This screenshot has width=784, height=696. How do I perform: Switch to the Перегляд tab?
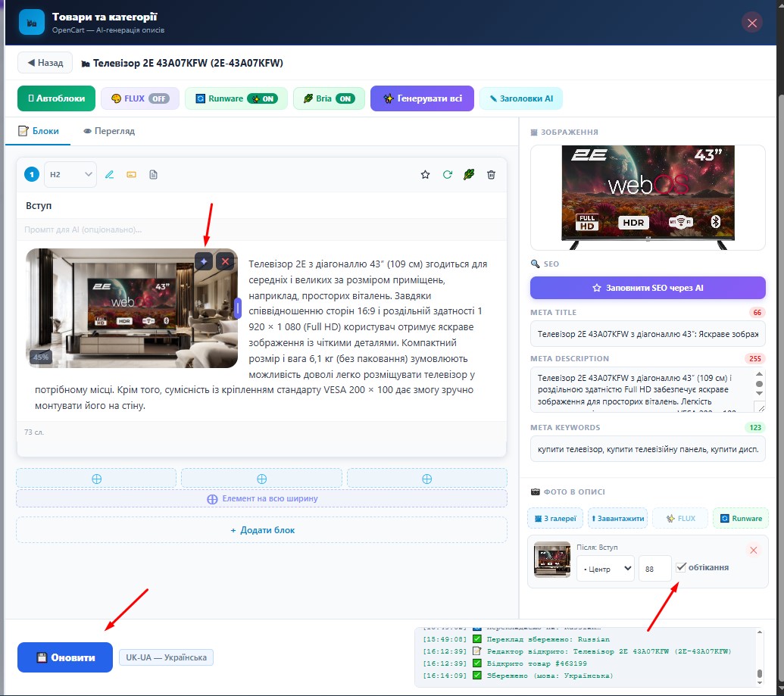pyautogui.click(x=109, y=131)
